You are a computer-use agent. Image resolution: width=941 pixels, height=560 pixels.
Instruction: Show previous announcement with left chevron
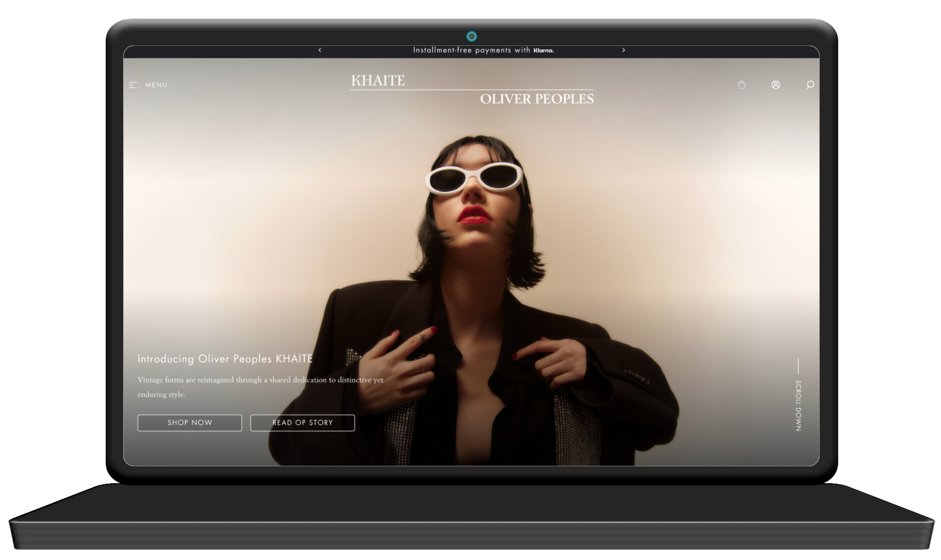pyautogui.click(x=320, y=50)
